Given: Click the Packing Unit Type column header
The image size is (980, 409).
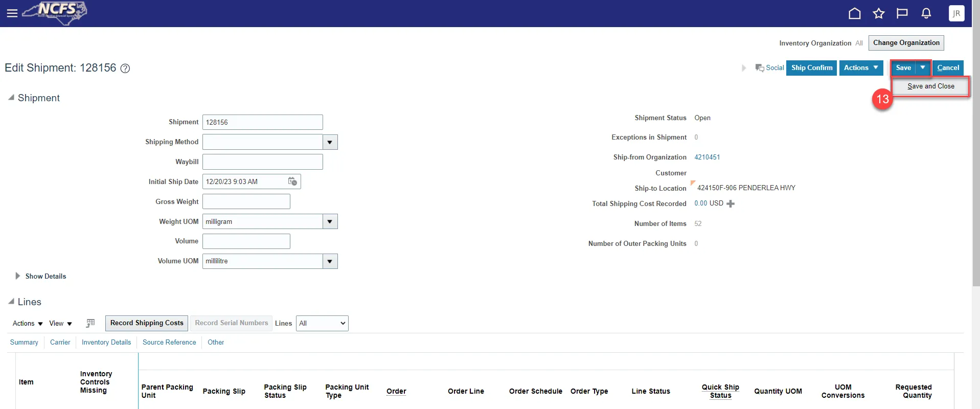Looking at the screenshot, I should pyautogui.click(x=347, y=392).
